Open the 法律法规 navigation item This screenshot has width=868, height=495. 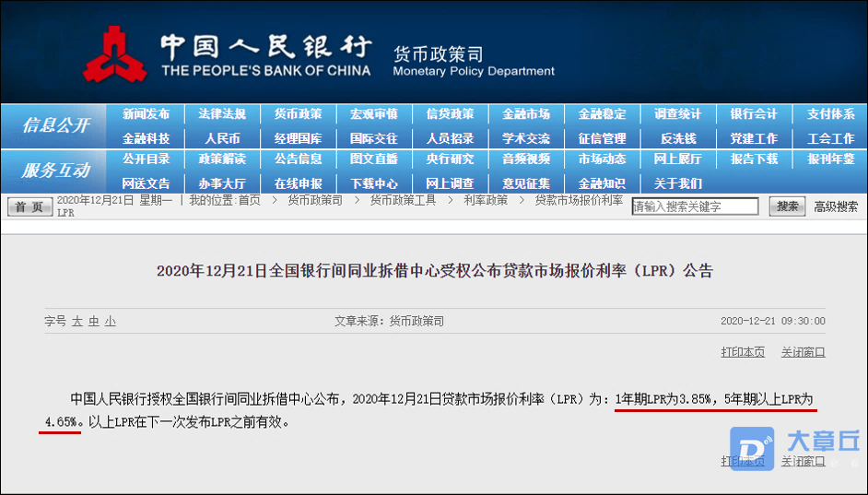[222, 114]
